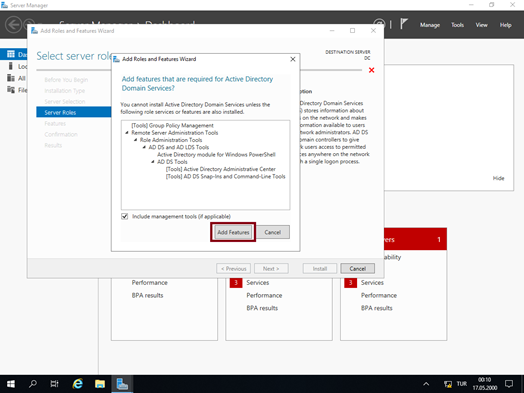Select Results wizard step
Image resolution: width=524 pixels, height=393 pixels.
click(53, 145)
